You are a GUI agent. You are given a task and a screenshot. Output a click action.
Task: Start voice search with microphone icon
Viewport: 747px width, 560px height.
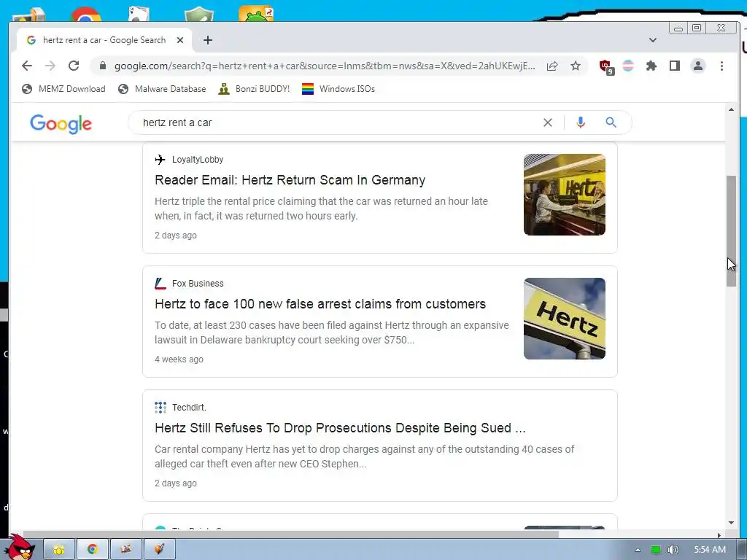point(580,122)
